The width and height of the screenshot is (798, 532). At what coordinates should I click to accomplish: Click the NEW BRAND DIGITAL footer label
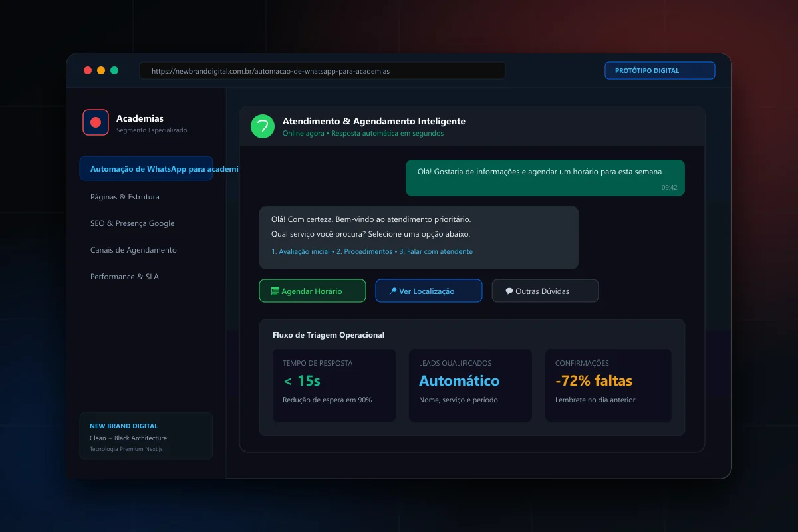point(124,426)
